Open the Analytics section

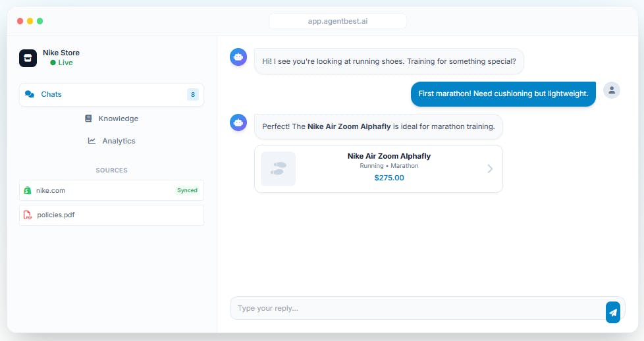[x=111, y=141]
